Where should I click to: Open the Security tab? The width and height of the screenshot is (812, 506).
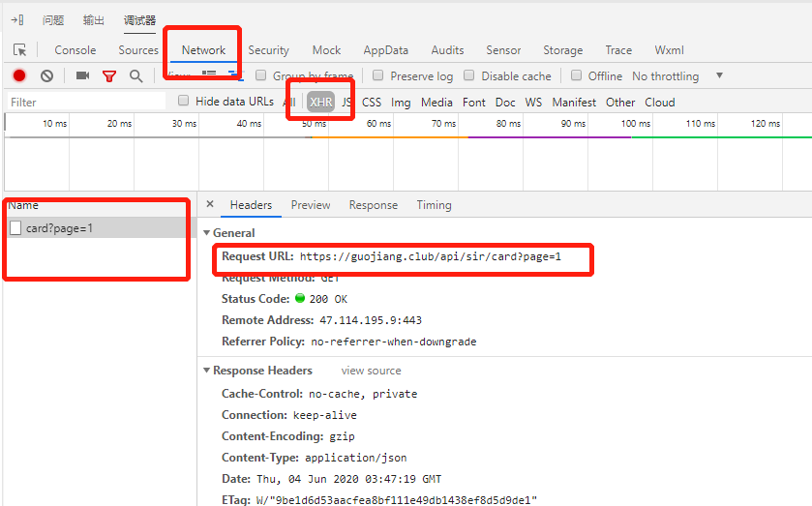[268, 50]
